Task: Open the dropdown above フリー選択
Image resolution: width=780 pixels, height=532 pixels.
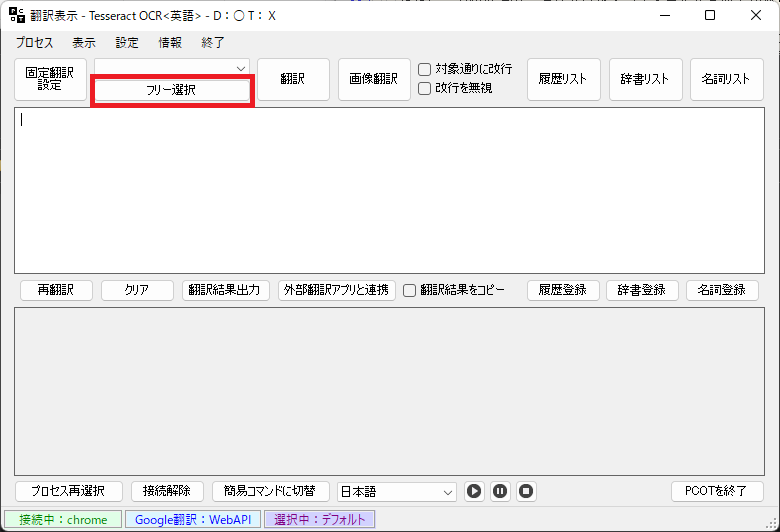Action: pos(172,68)
